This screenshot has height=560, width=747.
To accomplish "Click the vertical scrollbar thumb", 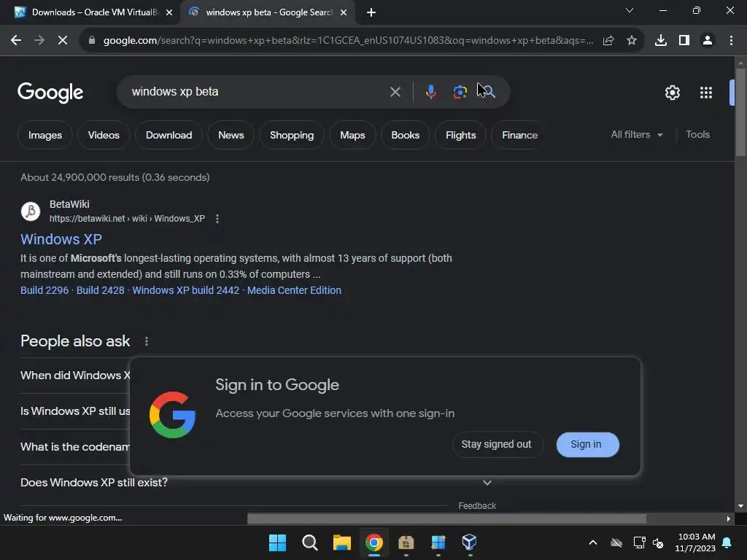I will 740,112.
